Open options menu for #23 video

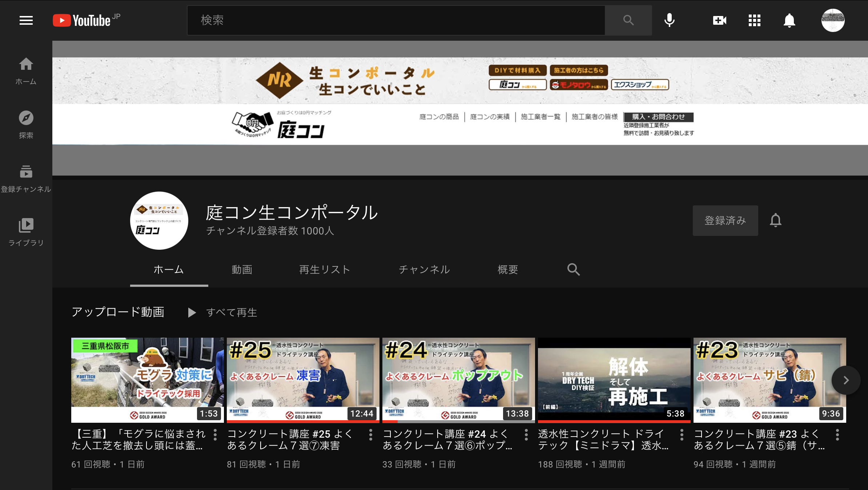coord(837,435)
